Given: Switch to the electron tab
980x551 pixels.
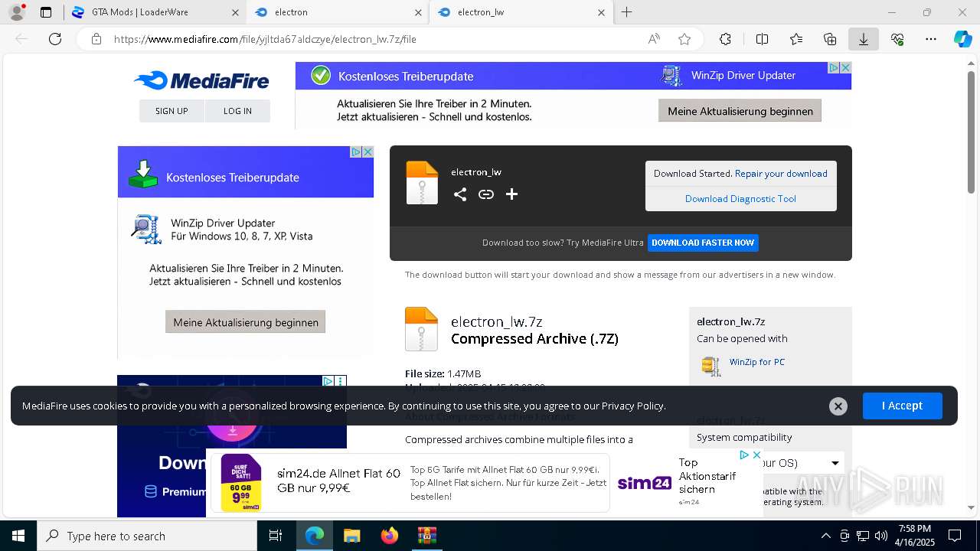Looking at the screenshot, I should point(338,12).
